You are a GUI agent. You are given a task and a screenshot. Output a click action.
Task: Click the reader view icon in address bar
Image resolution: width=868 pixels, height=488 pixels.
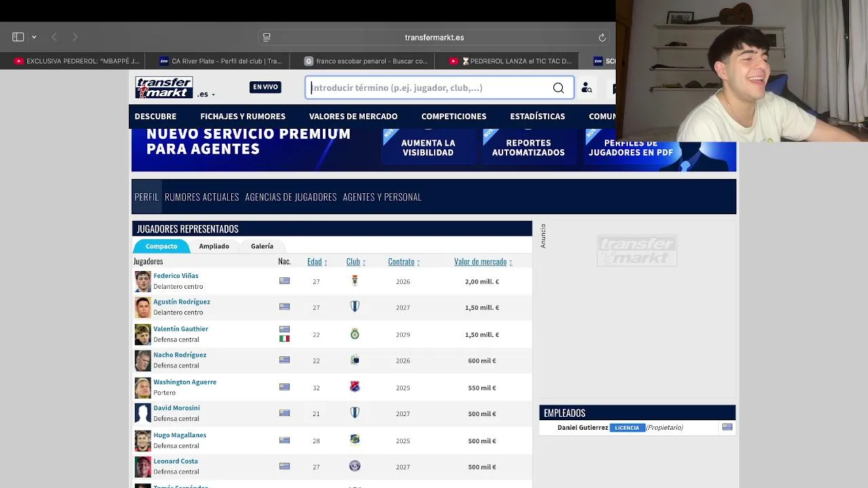coord(267,37)
